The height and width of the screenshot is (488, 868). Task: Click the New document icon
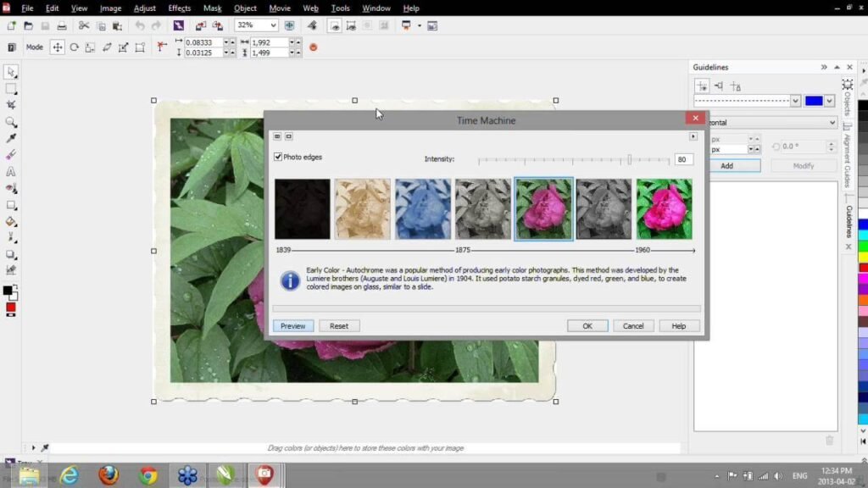click(x=11, y=25)
